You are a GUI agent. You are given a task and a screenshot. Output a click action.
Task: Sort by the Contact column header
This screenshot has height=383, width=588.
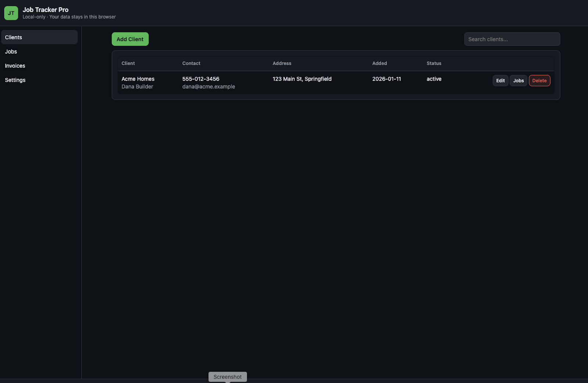point(191,63)
